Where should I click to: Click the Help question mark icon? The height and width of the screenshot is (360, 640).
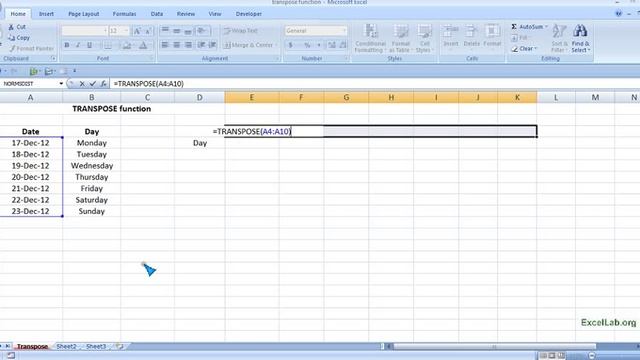(619, 13)
